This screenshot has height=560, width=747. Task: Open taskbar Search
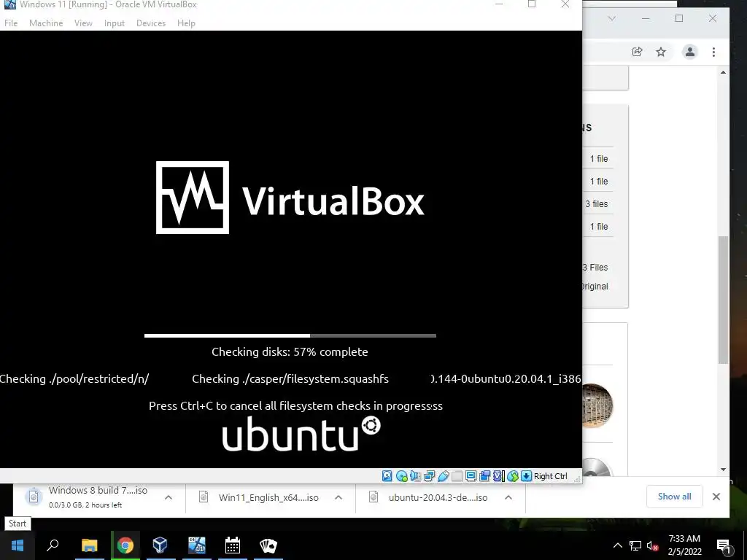pos(53,545)
